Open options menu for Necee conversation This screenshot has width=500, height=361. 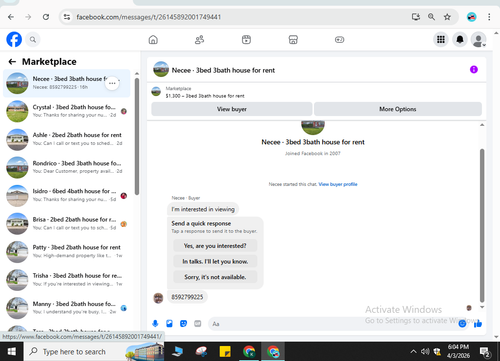pos(112,83)
